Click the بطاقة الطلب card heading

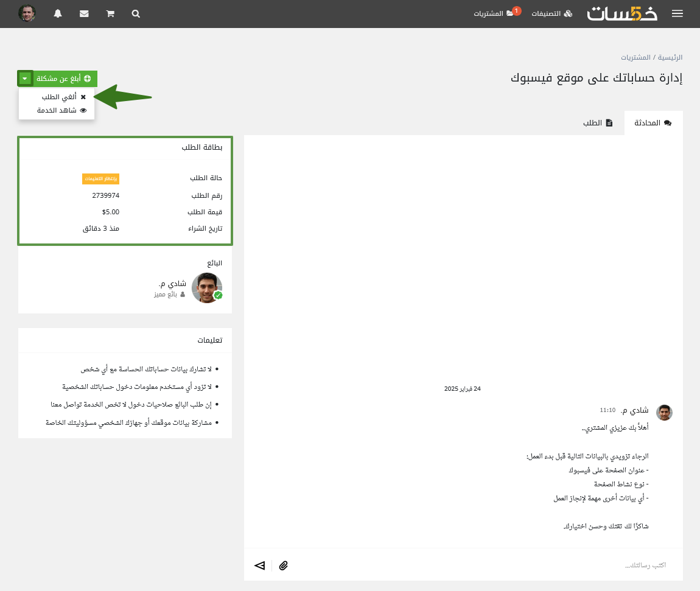coord(202,147)
